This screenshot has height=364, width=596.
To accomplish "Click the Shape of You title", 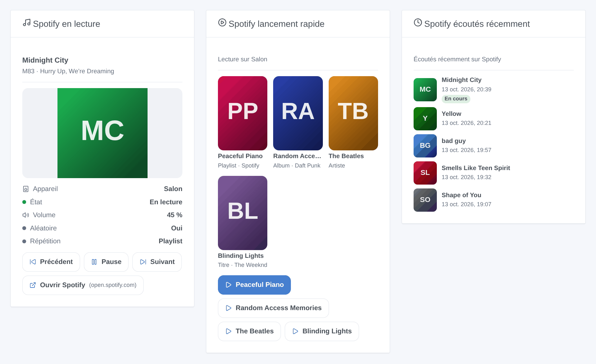I will [461, 195].
